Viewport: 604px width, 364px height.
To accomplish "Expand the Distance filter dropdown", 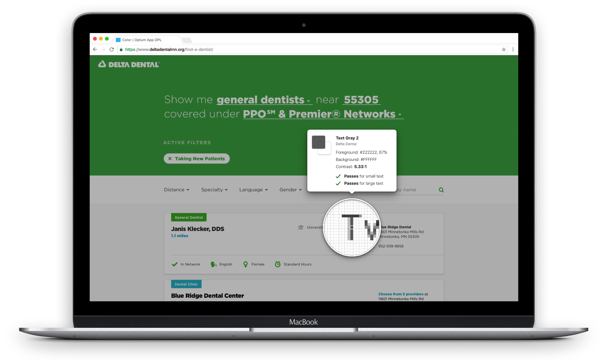I will 176,190.
